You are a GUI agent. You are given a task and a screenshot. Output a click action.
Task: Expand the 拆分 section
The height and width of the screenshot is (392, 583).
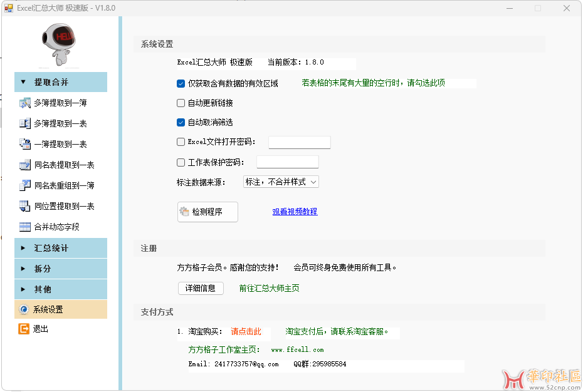61,269
